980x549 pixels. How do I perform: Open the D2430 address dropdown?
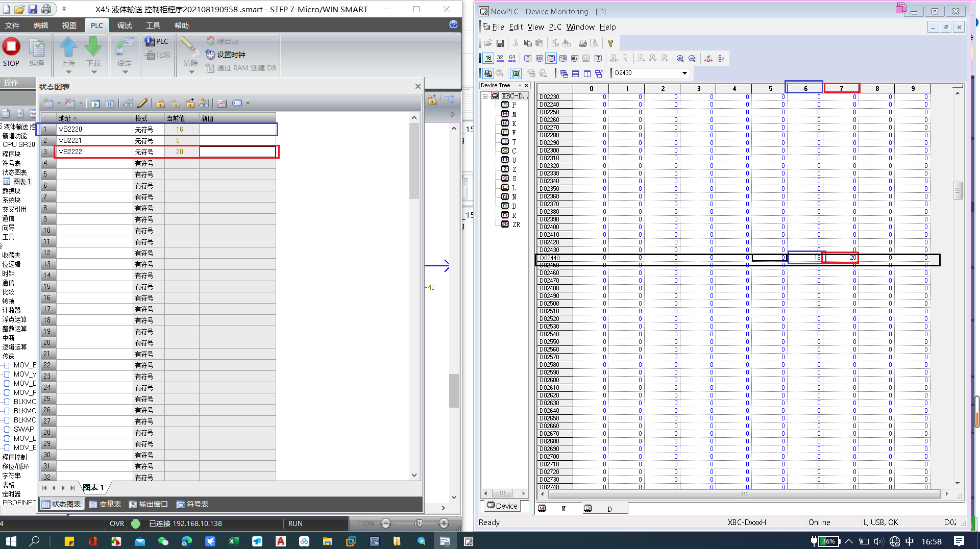[684, 73]
